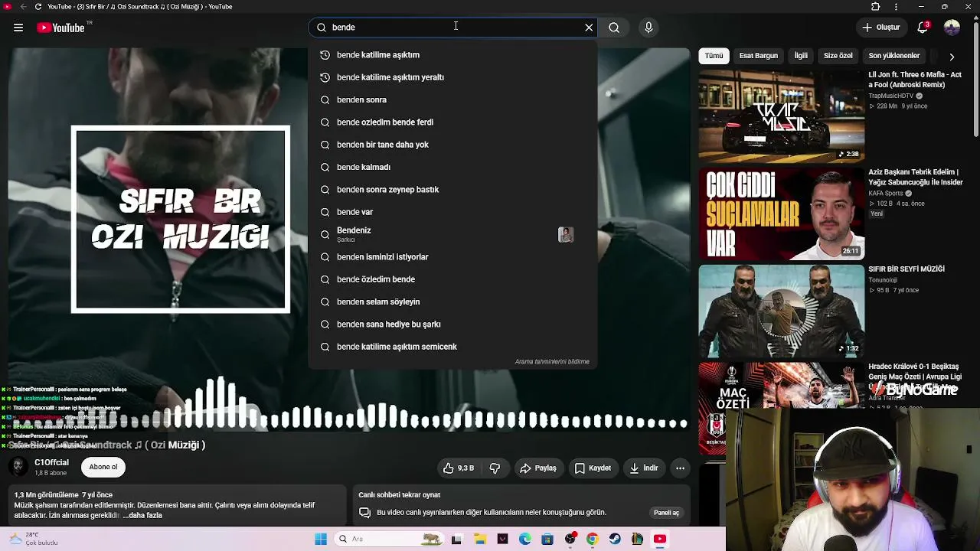
Task: Open Microsoft Edge from taskbar
Action: [524, 539]
